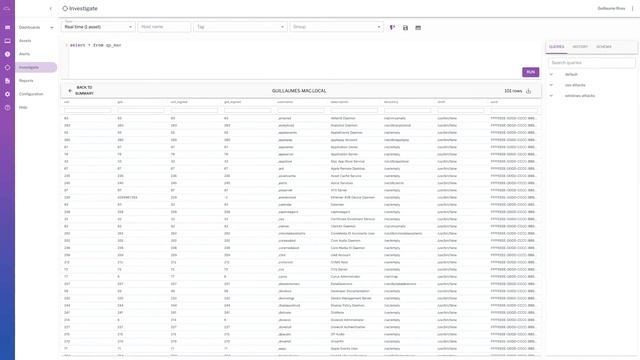This screenshot has height=360, width=640.
Task: Select the Investigate circle icon in sidebar
Action: (7, 67)
